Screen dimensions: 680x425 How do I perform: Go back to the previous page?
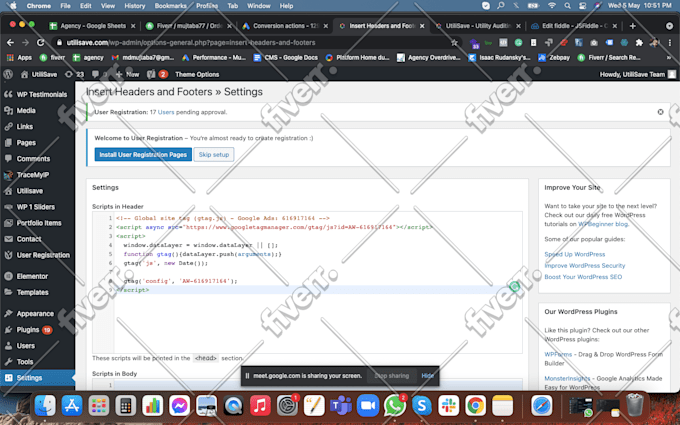[x=10, y=42]
